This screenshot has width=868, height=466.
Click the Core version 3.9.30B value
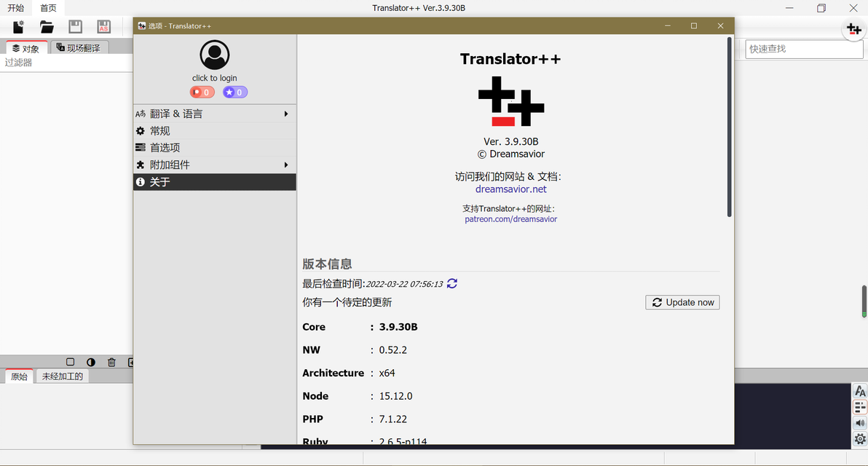pyautogui.click(x=398, y=327)
